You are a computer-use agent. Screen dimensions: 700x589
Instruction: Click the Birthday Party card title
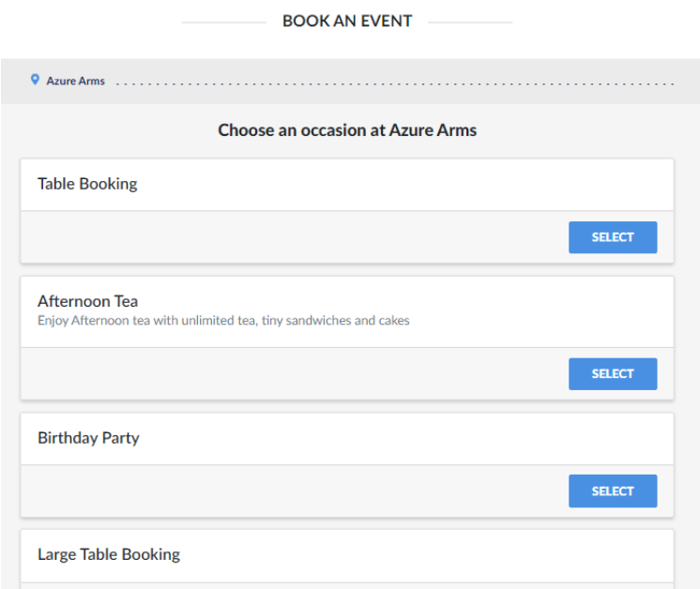coord(88,438)
